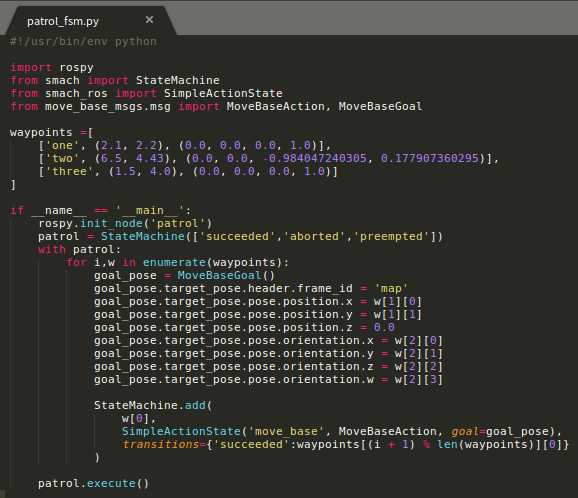Click the 'three' waypoint string
Image resolution: width=578 pixels, height=498 pixels.
69,171
